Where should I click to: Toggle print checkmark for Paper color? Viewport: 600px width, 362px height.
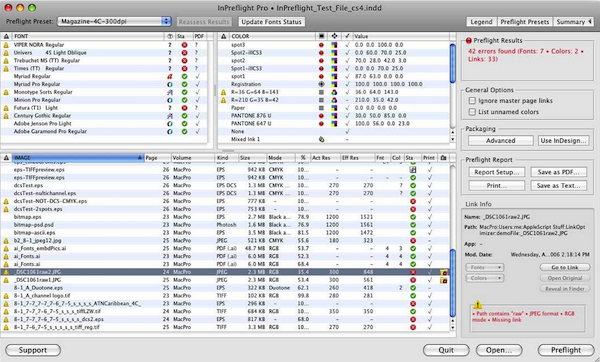click(x=347, y=108)
